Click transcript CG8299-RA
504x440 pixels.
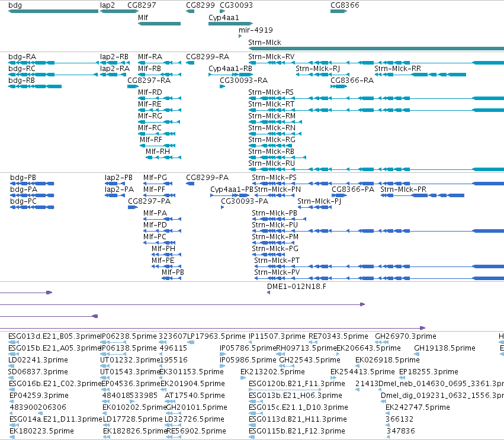tap(208, 57)
